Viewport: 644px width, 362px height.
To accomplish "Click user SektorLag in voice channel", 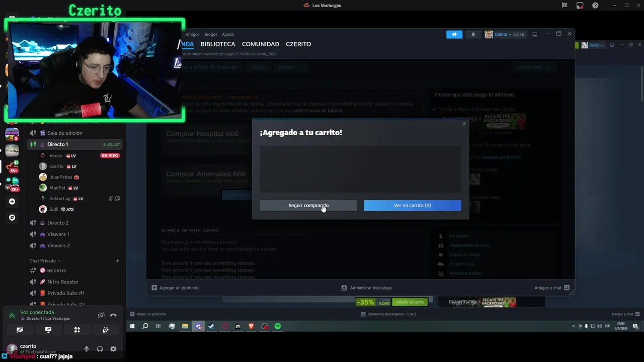I will (x=60, y=199).
